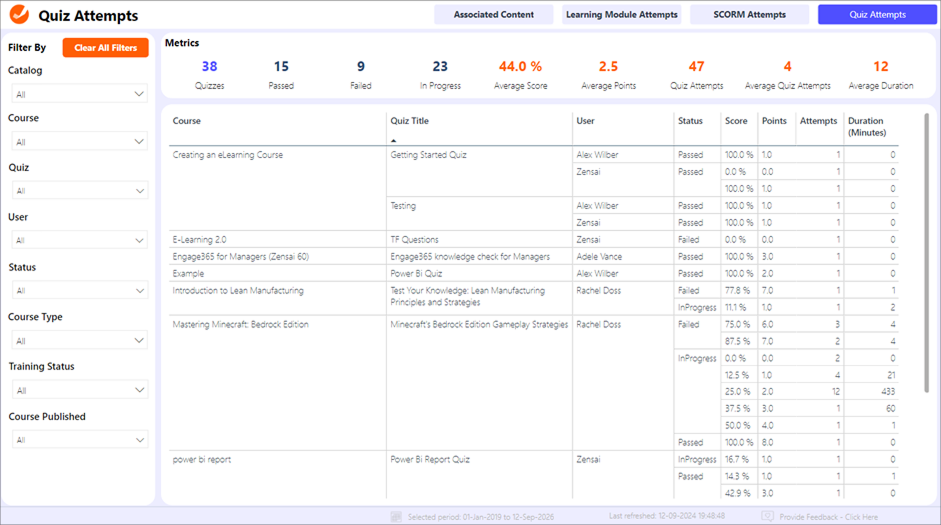941x525 pixels.
Task: Click the table's vertical scrollbar
Action: pyautogui.click(x=926, y=220)
